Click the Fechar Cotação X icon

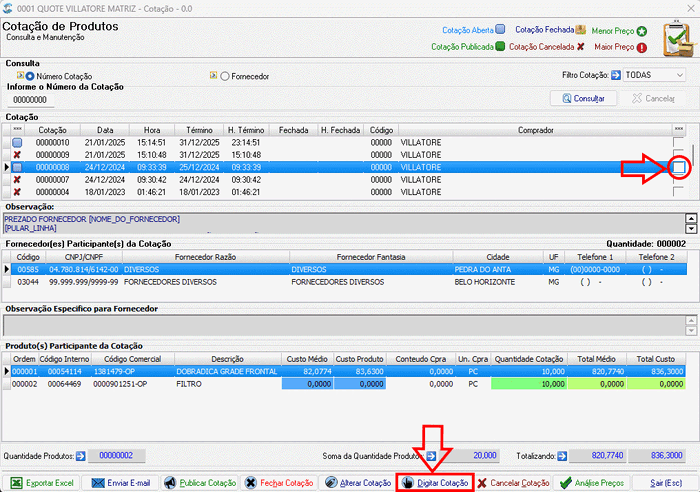coord(251,483)
